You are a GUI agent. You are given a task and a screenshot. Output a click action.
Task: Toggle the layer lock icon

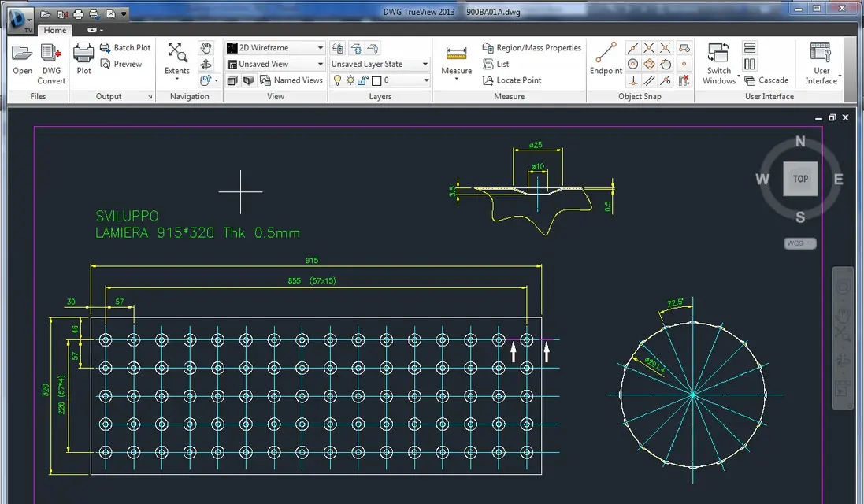click(x=362, y=80)
